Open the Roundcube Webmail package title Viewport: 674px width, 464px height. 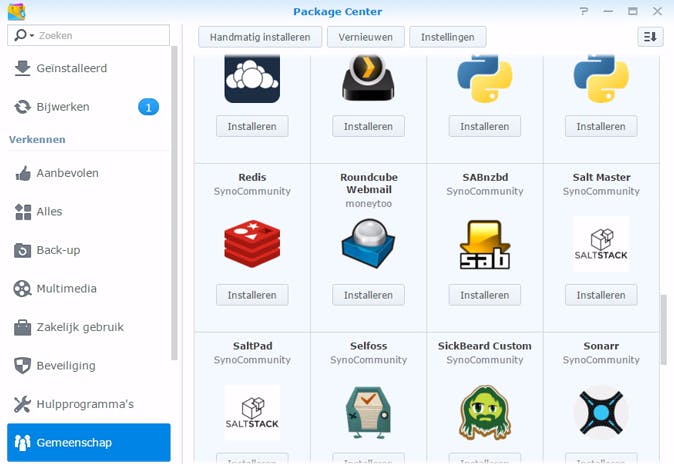click(x=369, y=183)
